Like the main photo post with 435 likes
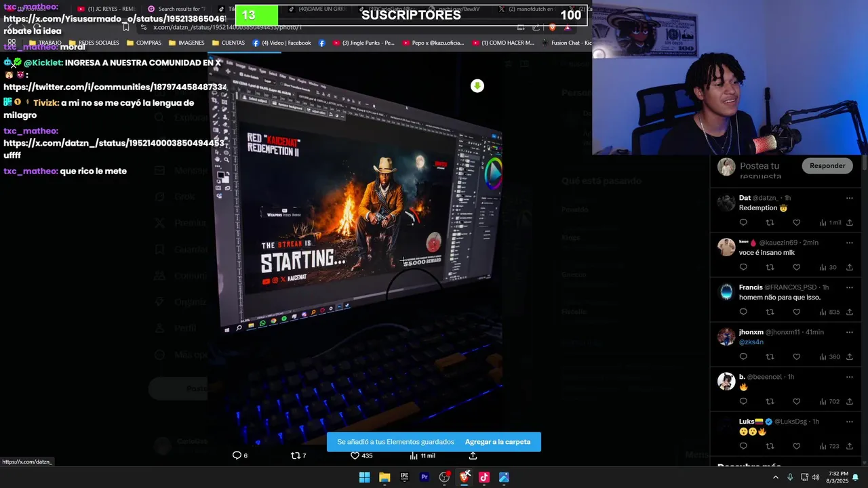Viewport: 868px width, 488px height. click(x=361, y=455)
